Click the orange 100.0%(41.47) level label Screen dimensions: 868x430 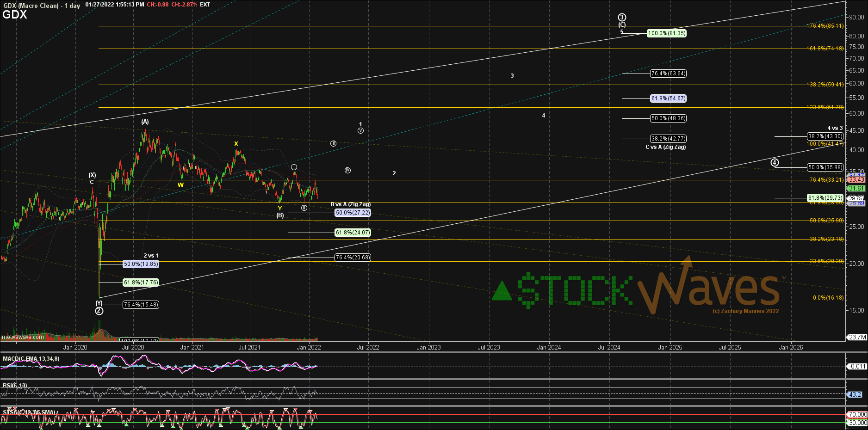point(825,144)
